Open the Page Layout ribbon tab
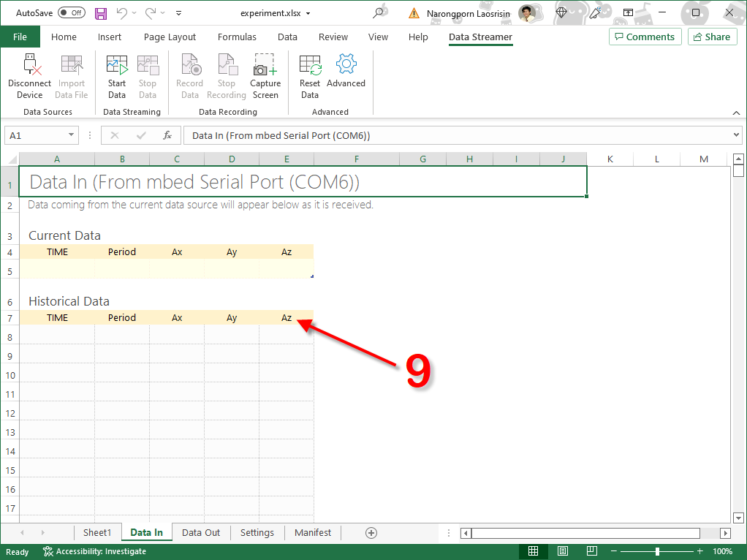 pyautogui.click(x=170, y=37)
